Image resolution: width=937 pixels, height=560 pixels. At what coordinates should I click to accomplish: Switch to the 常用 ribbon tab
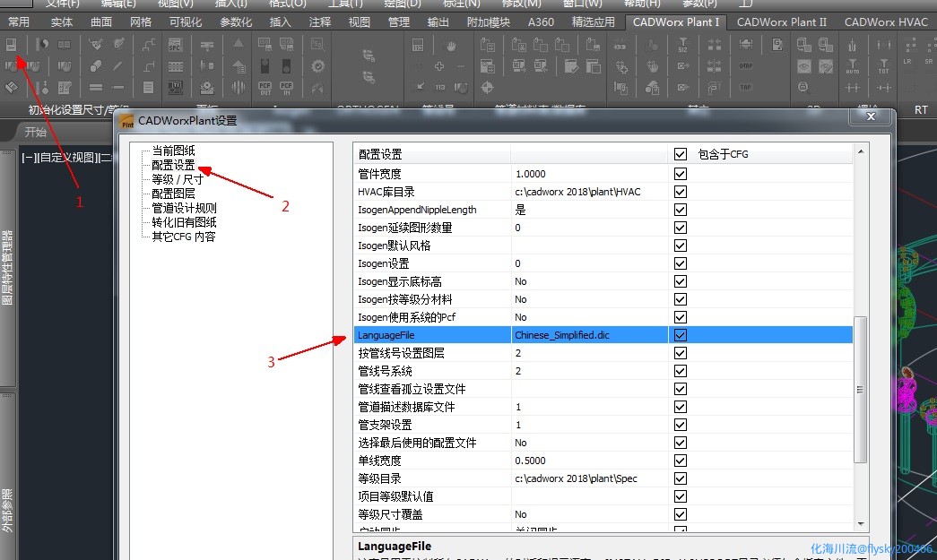tap(19, 22)
